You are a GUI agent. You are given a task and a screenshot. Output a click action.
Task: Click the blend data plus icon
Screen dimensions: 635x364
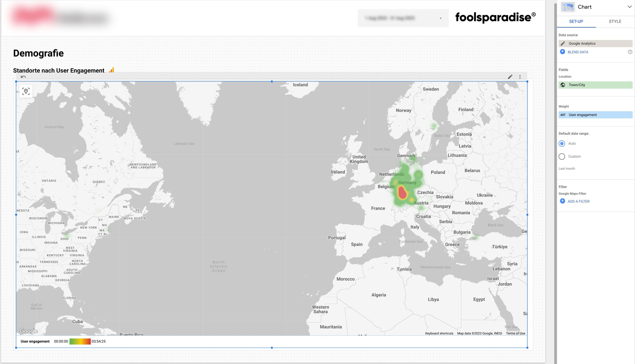pos(562,52)
